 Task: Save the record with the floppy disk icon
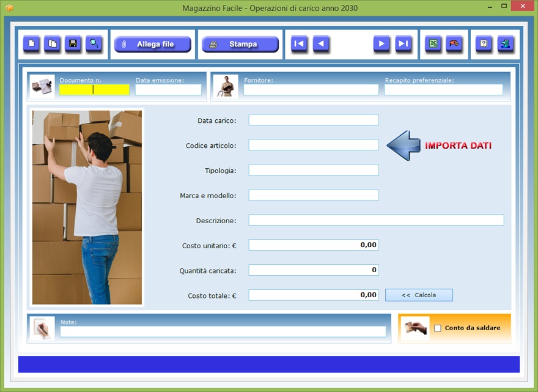73,43
